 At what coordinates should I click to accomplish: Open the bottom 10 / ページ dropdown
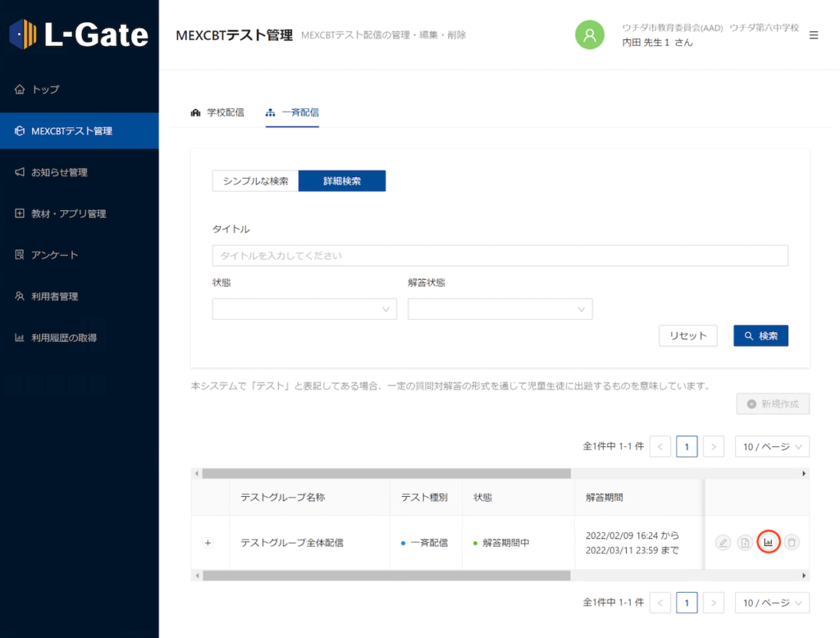(772, 604)
